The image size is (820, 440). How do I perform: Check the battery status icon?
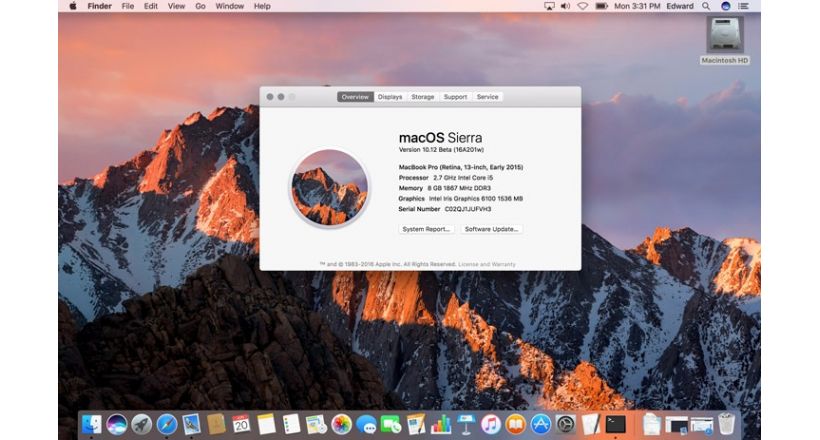pyautogui.click(x=601, y=6)
